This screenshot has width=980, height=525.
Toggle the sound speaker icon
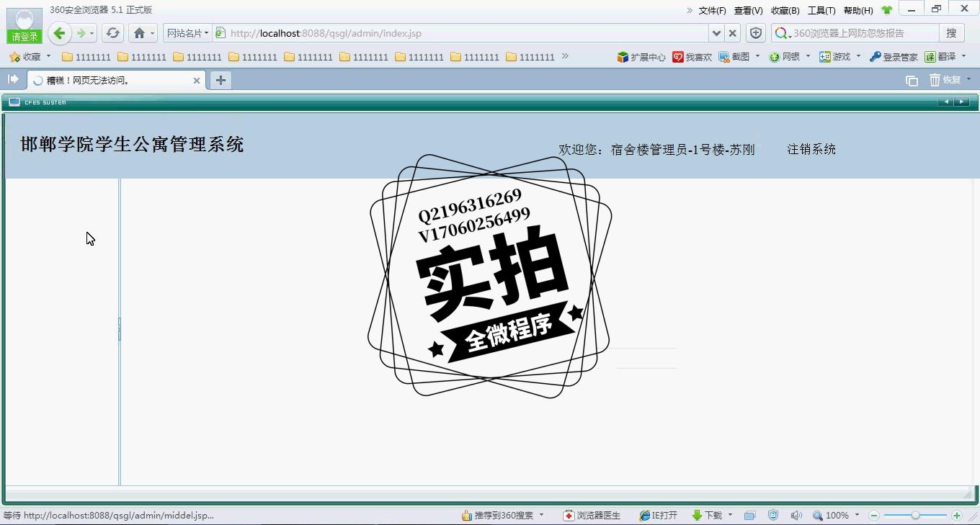796,516
